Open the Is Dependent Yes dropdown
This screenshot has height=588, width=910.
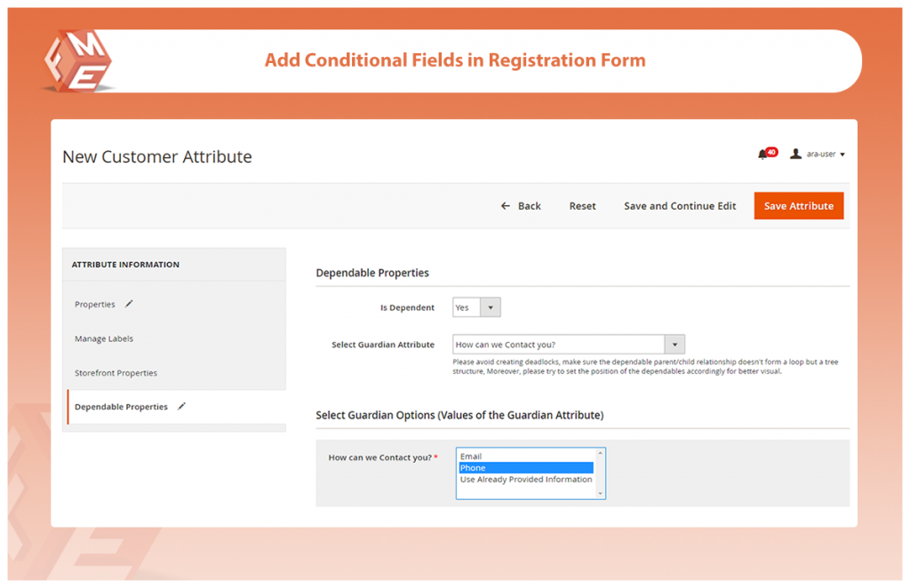point(476,307)
